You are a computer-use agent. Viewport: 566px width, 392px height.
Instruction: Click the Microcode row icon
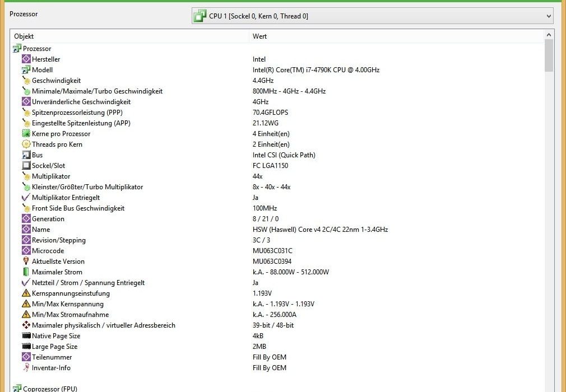coord(26,250)
